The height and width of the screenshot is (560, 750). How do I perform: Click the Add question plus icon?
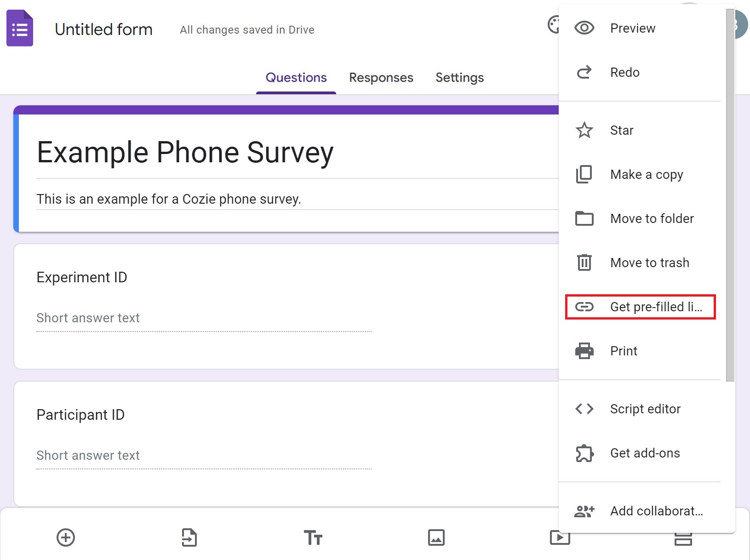pos(66,537)
